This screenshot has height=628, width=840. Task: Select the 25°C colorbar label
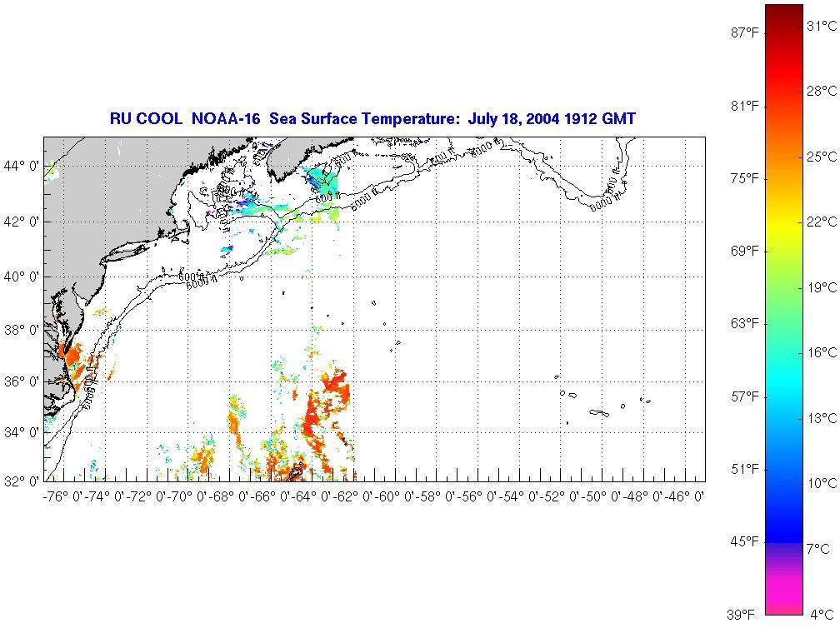point(822,157)
